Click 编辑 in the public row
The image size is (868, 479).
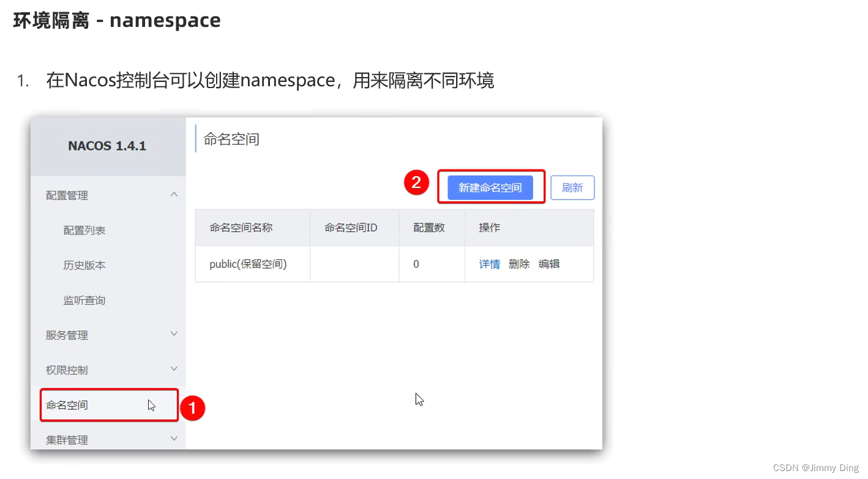pyautogui.click(x=549, y=264)
